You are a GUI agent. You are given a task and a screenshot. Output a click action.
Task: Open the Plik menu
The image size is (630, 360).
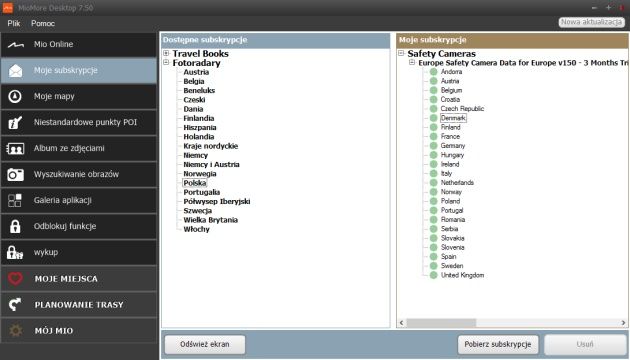14,23
